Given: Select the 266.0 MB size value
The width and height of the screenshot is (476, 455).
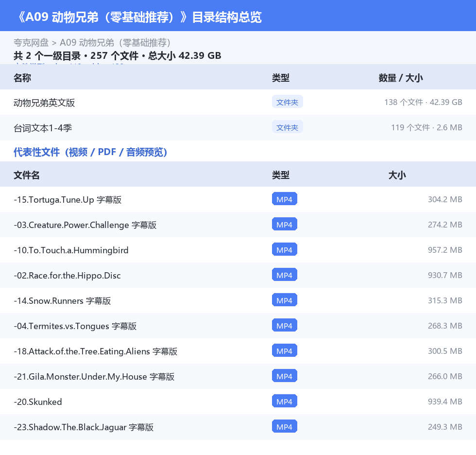Looking at the screenshot, I should [x=445, y=376].
